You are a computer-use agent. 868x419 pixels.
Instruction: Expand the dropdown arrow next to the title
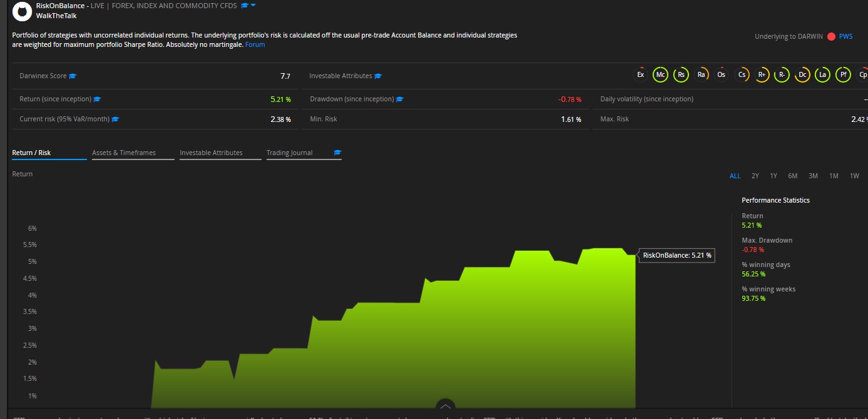(253, 6)
